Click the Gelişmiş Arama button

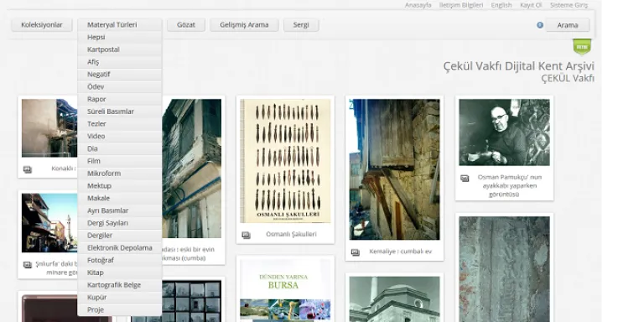(244, 24)
